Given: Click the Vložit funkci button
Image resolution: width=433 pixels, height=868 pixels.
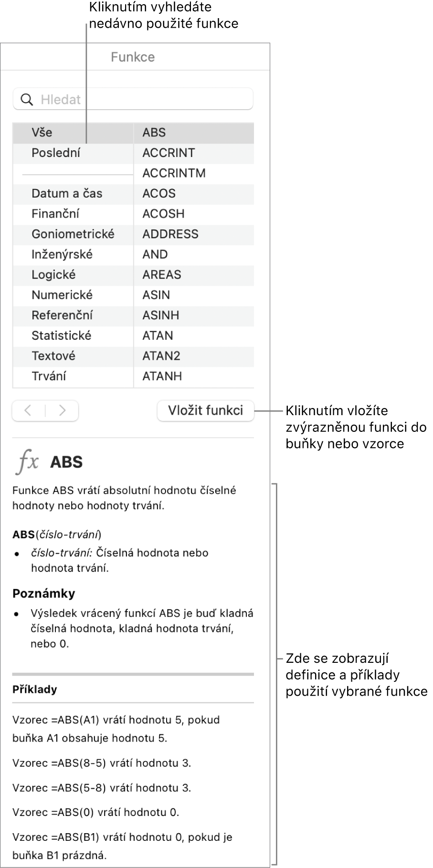Looking at the screenshot, I should pos(205,410).
